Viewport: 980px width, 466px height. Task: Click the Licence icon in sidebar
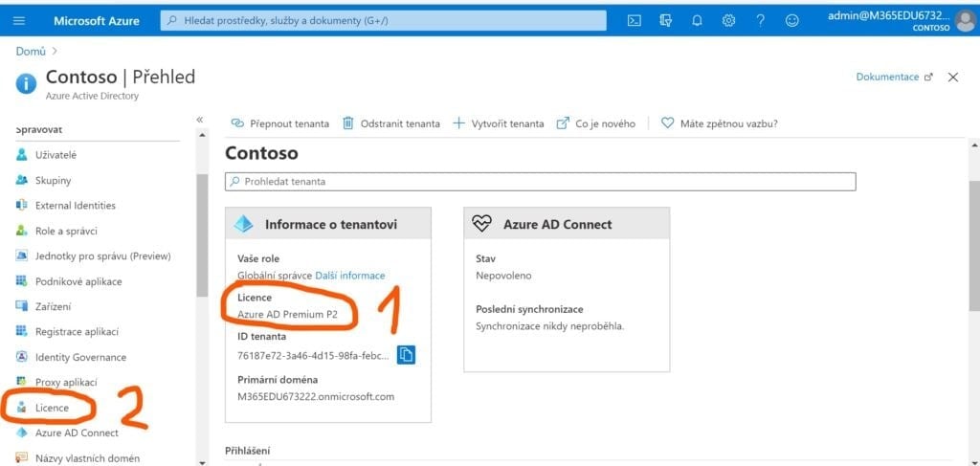tap(22, 408)
